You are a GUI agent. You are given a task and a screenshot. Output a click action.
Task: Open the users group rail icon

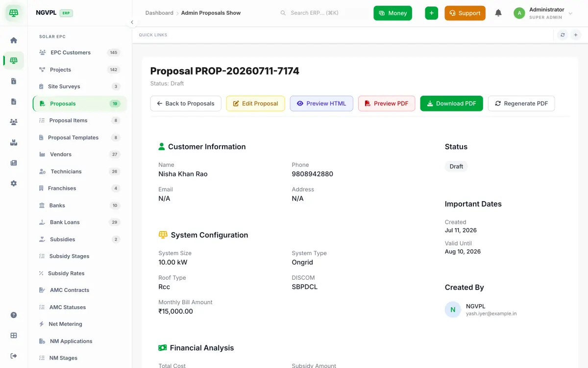tap(14, 122)
